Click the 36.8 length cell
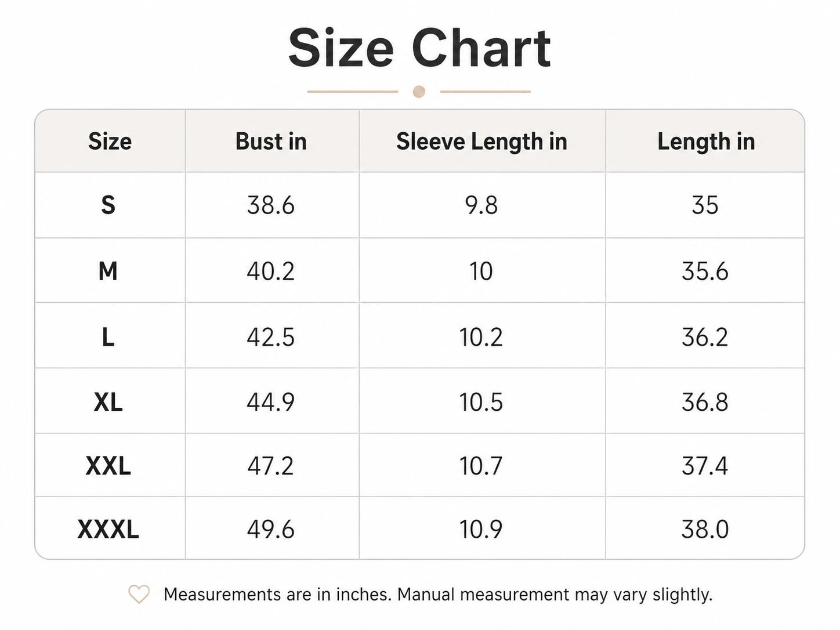The height and width of the screenshot is (630, 840). 705,401
